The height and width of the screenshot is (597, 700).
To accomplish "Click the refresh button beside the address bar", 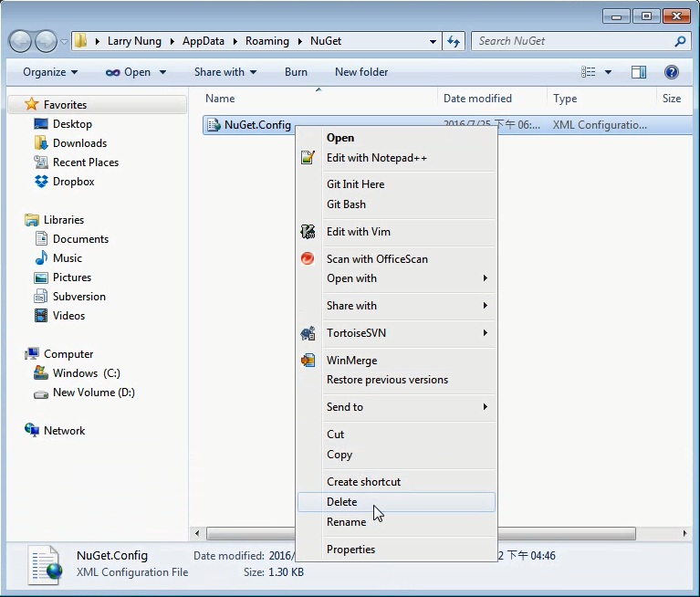I will [454, 41].
